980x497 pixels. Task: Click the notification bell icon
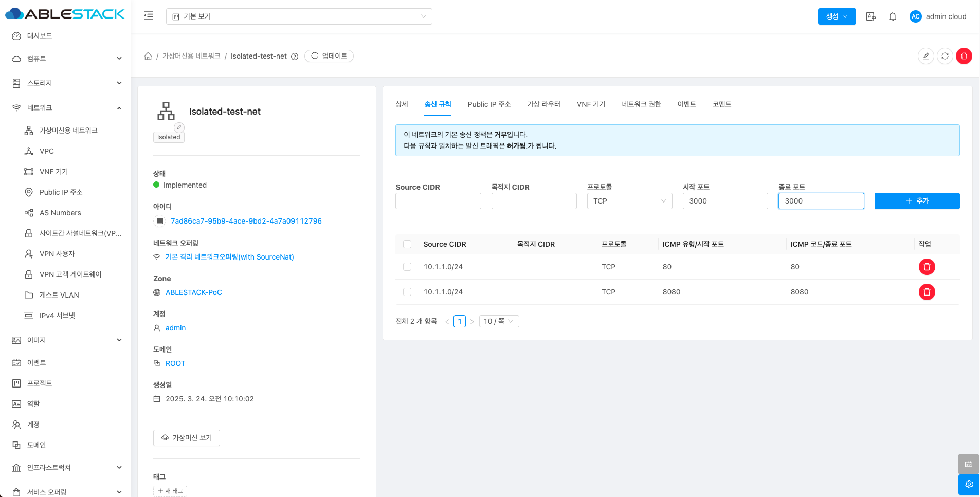pos(893,16)
